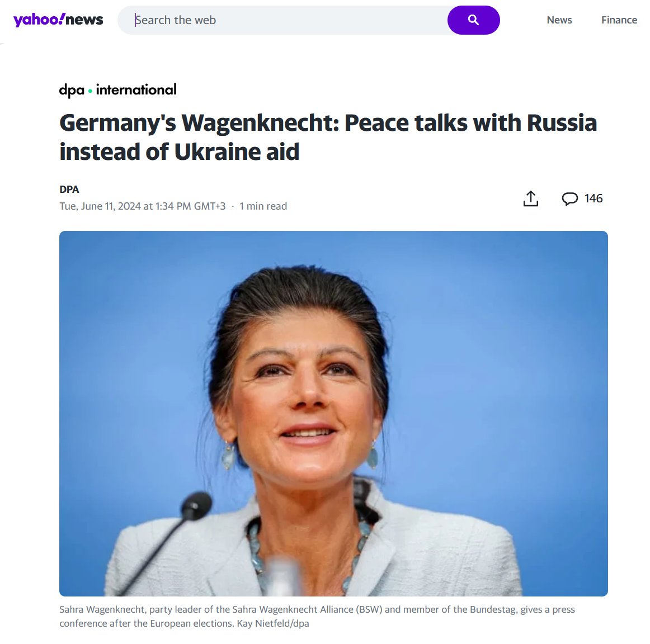
Task: Click the purple search magnifier button
Action: point(473,20)
